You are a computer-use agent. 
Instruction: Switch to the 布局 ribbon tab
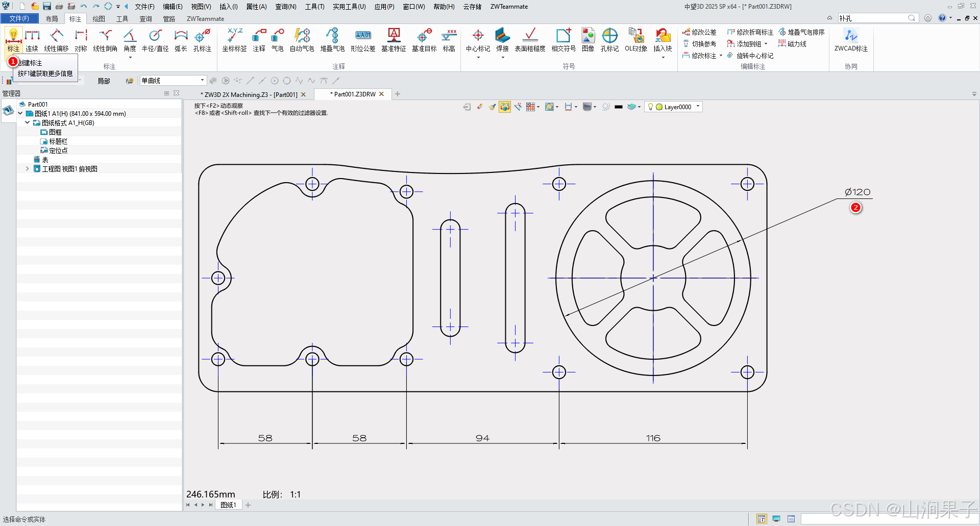52,19
